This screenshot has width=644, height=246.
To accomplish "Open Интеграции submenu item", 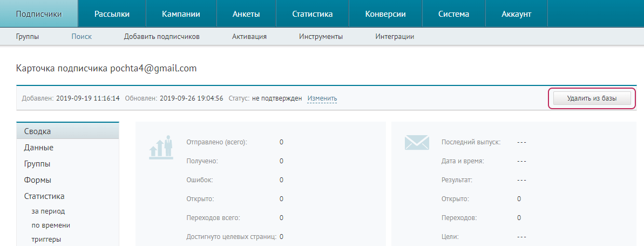I will 394,37.
